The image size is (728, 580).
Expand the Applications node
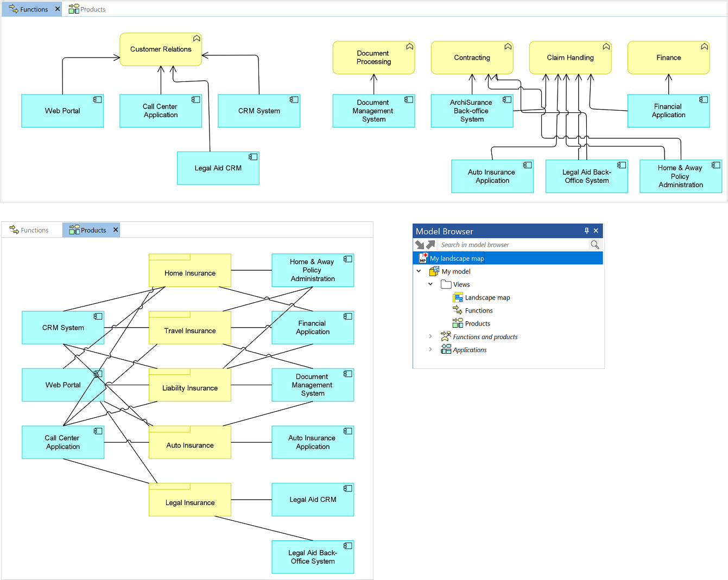pos(431,349)
